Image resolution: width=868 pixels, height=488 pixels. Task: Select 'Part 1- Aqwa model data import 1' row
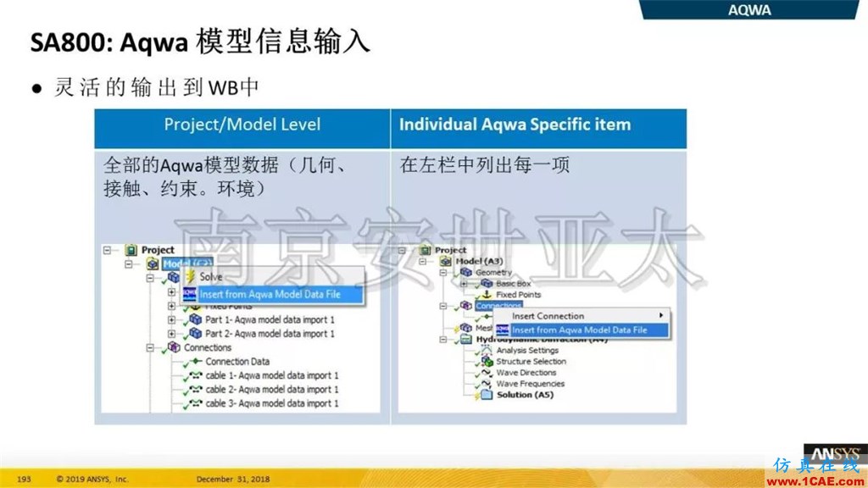[x=270, y=319]
